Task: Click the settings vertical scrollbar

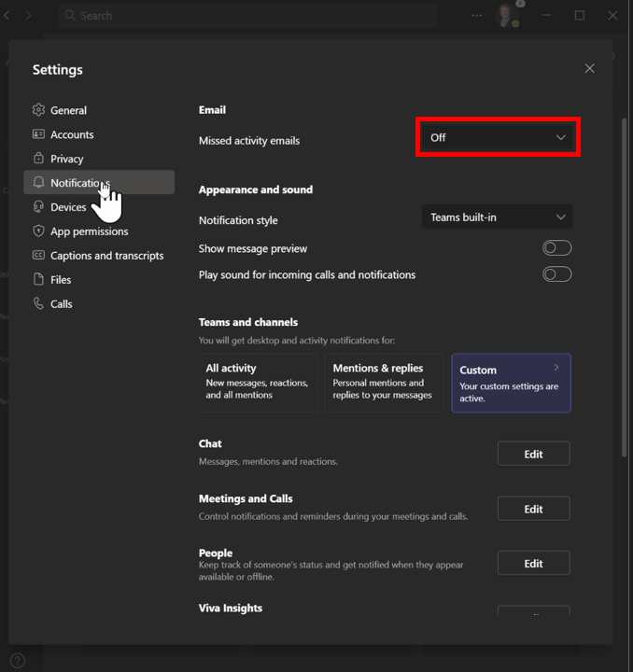Action: pos(625,287)
